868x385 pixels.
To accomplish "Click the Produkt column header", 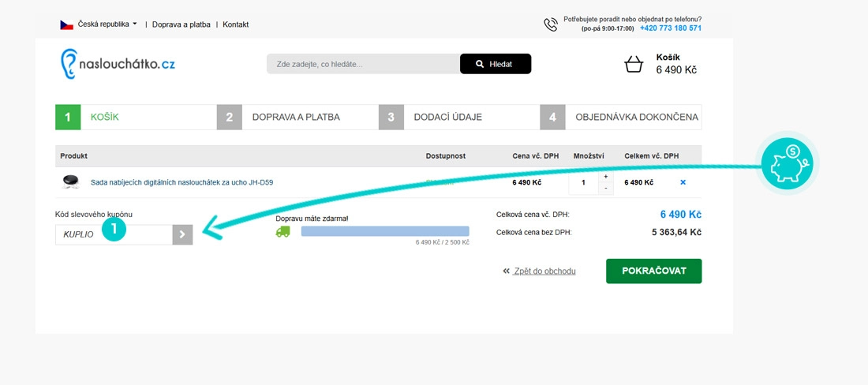I will [73, 156].
